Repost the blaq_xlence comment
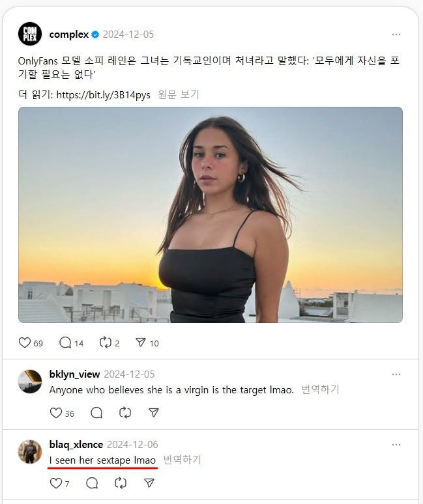 121,483
